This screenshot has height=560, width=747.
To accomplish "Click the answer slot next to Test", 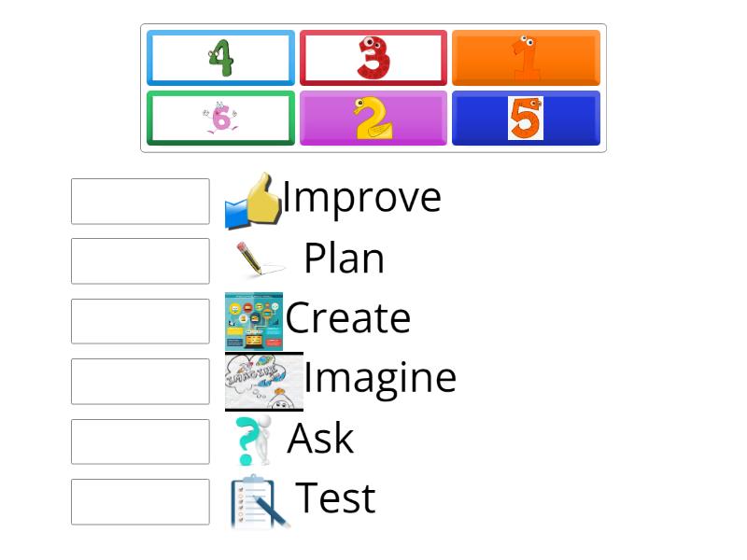I will tap(140, 502).
